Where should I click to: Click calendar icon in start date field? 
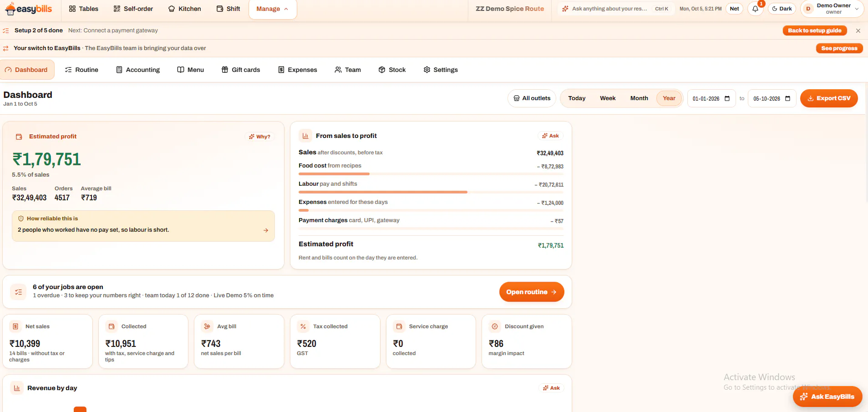pyautogui.click(x=727, y=98)
